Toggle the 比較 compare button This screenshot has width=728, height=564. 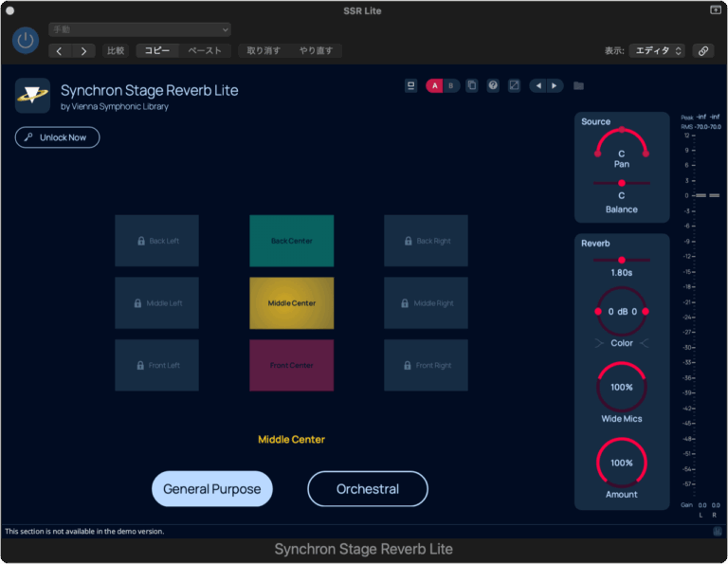pos(116,51)
